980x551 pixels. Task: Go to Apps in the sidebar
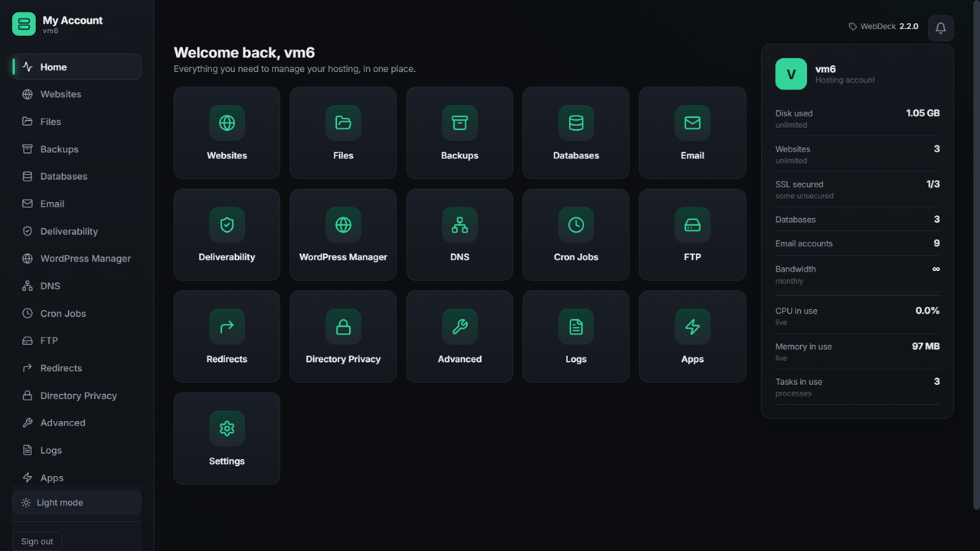[x=77, y=478]
